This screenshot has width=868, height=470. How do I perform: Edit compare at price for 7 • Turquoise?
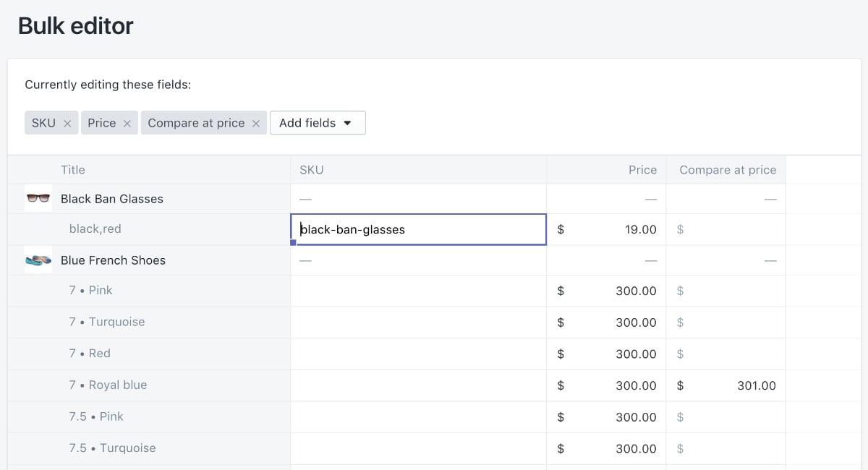point(726,322)
